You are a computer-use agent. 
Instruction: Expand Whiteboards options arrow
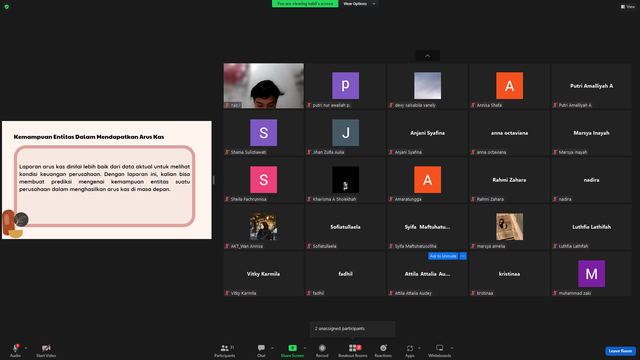(x=452, y=348)
